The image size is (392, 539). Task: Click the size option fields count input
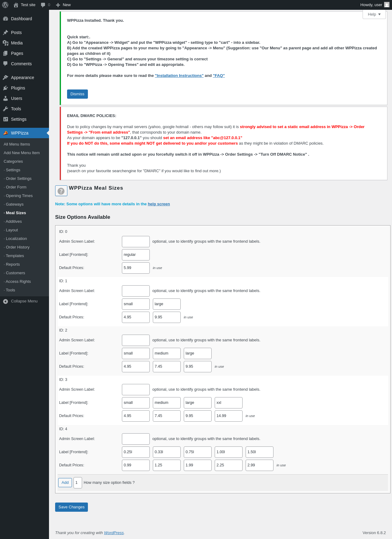pos(78,483)
